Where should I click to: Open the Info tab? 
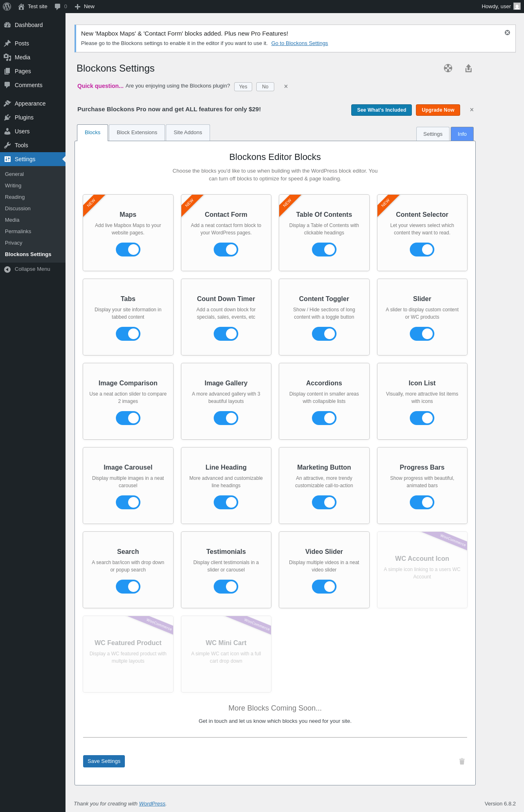[x=462, y=134]
